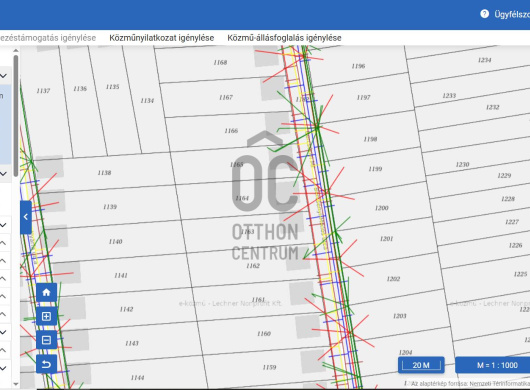530x390 pixels.
Task: Reset map to home view
Action: (46, 292)
